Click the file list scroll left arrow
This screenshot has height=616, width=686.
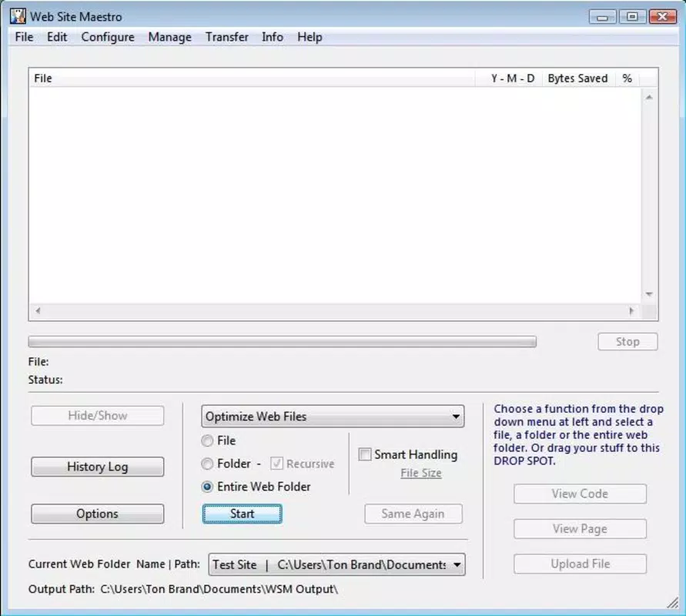pos(38,310)
